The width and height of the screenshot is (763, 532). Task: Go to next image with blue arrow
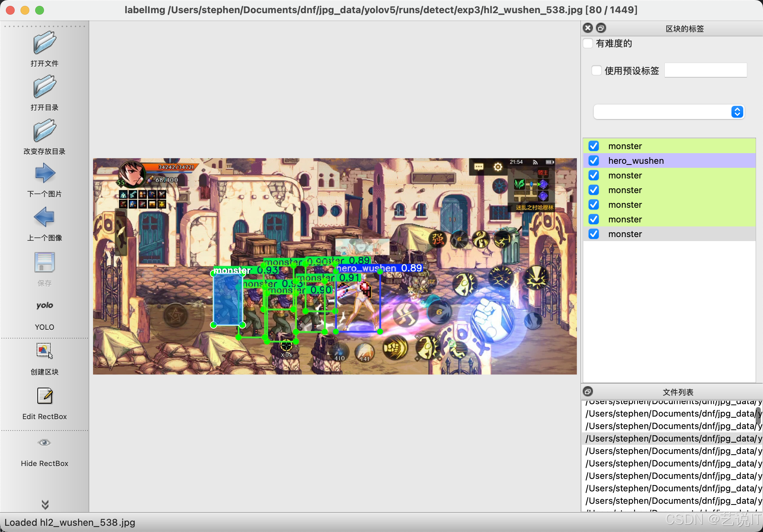pos(44,173)
